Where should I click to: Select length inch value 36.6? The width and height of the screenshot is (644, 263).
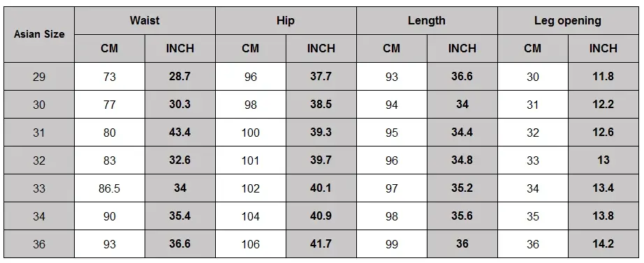tap(462, 77)
